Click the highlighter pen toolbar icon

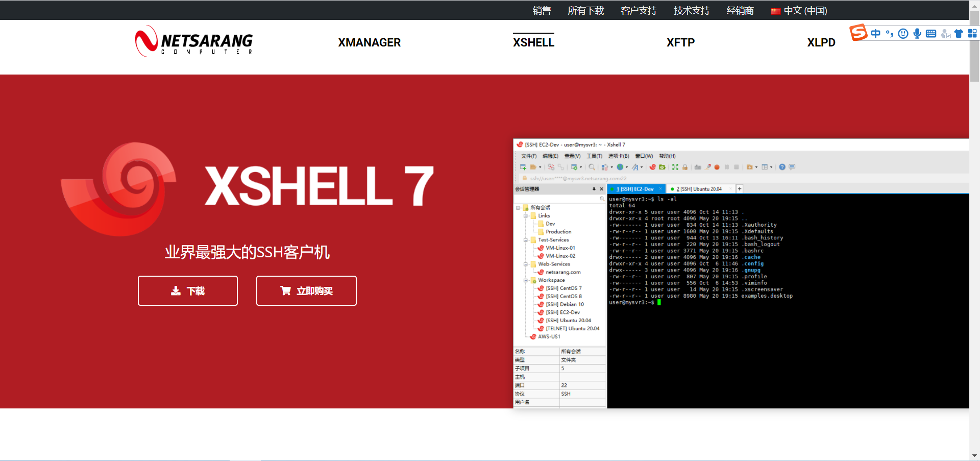[708, 167]
